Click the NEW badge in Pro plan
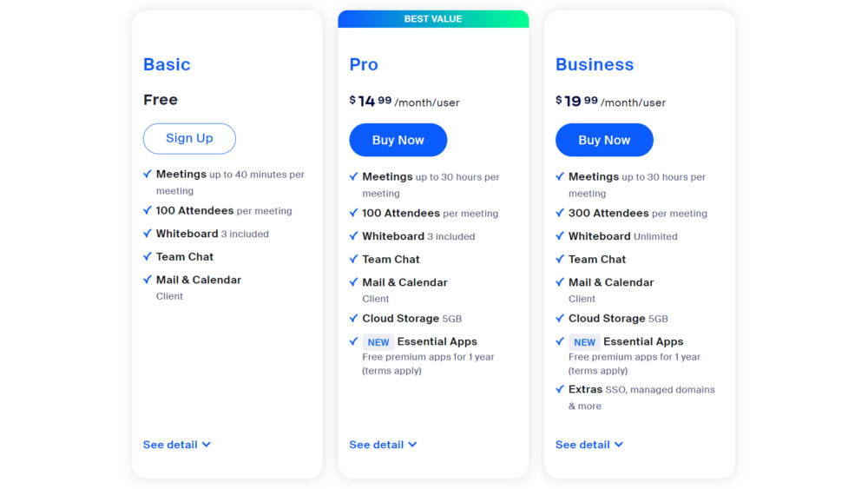The width and height of the screenshot is (868, 489). pos(378,342)
